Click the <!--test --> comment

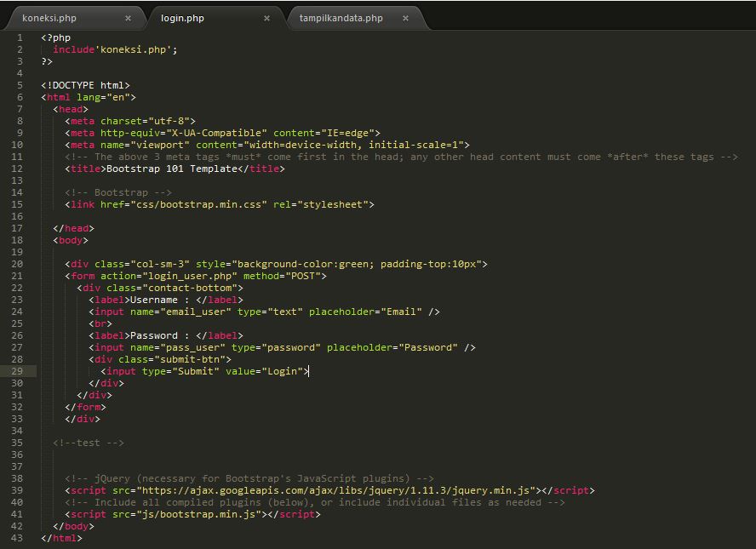coord(89,443)
